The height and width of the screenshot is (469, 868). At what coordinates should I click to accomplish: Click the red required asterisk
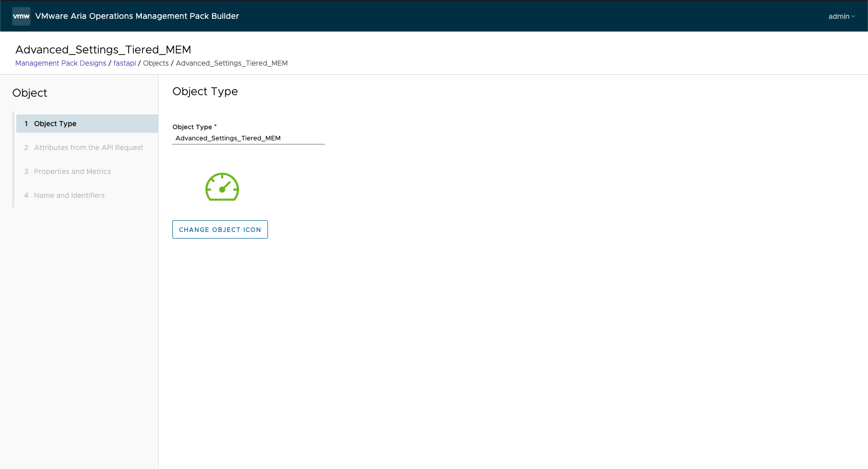(215, 125)
